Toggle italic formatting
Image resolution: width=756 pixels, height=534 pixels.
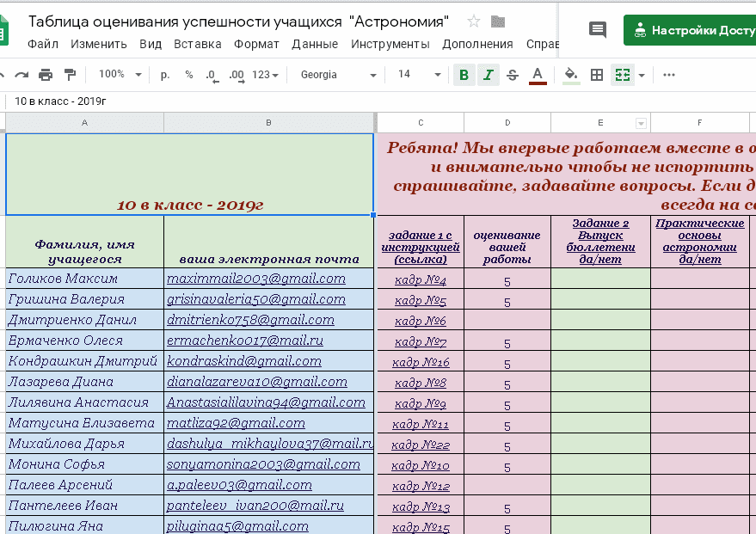[x=488, y=75]
